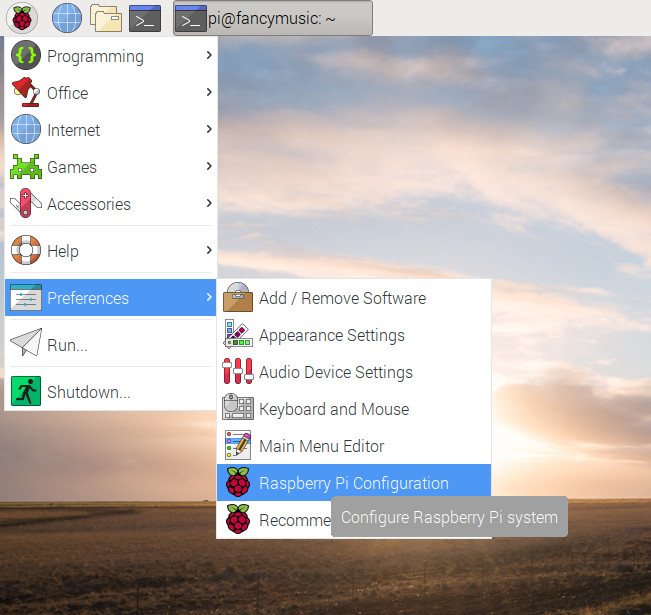The height and width of the screenshot is (615, 651).
Task: Click the Help lifebuoy icon
Action: click(26, 250)
